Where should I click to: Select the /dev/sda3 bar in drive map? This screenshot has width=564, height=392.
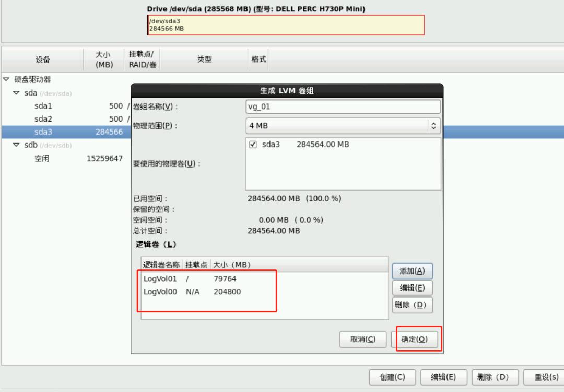tap(285, 25)
